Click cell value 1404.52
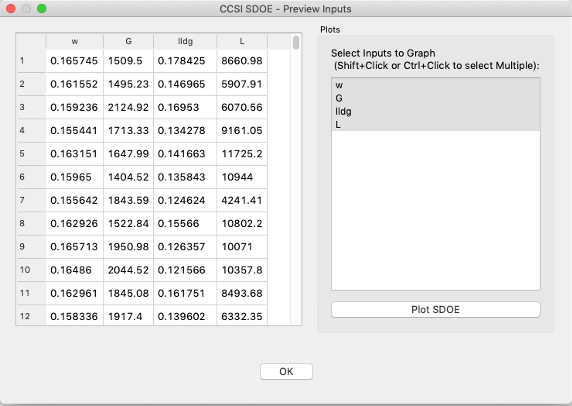This screenshot has width=572, height=406. (x=128, y=177)
